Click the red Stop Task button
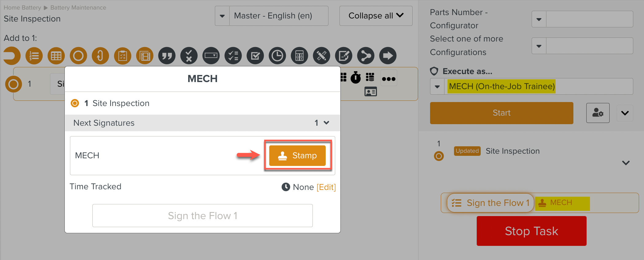Screen dimensions: 644x260 point(531,231)
